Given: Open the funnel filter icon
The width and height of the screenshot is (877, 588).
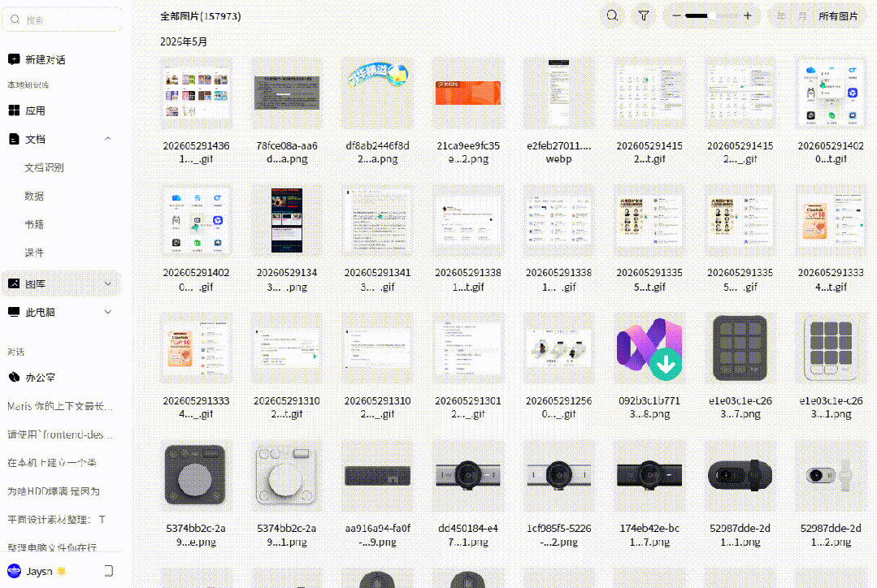Looking at the screenshot, I should tap(644, 15).
